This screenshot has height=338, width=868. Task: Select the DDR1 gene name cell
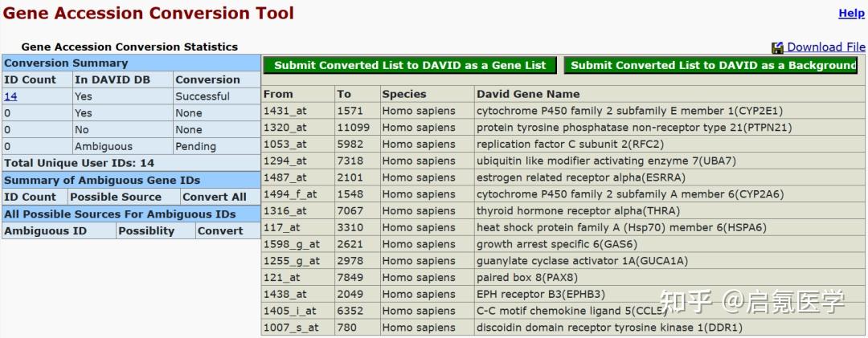(609, 328)
